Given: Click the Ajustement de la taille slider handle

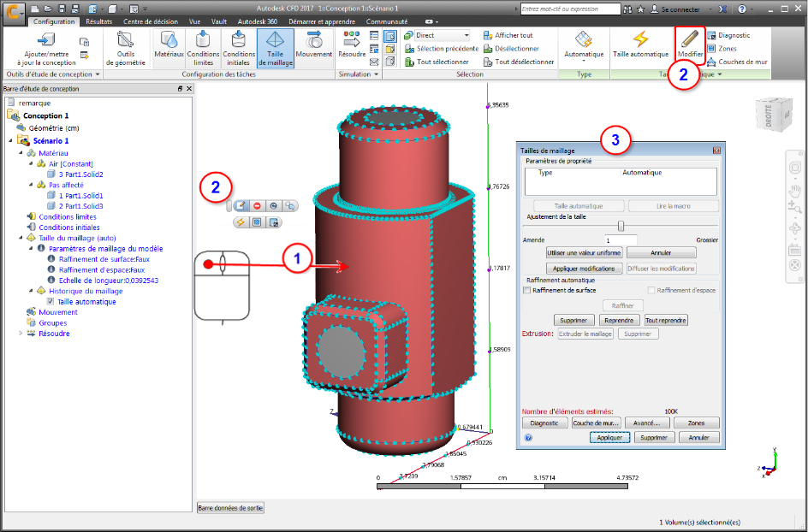Looking at the screenshot, I should coord(621,226).
